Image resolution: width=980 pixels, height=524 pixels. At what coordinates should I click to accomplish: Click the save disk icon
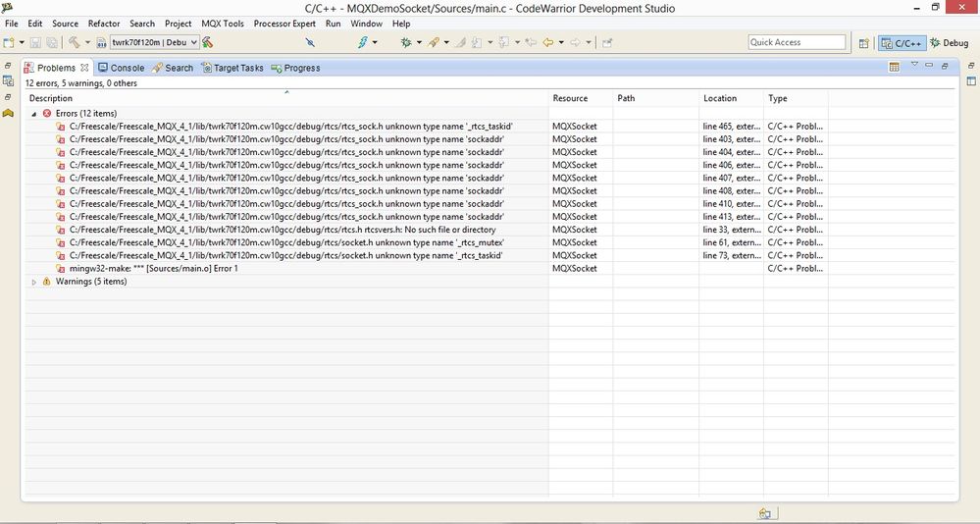(35, 42)
